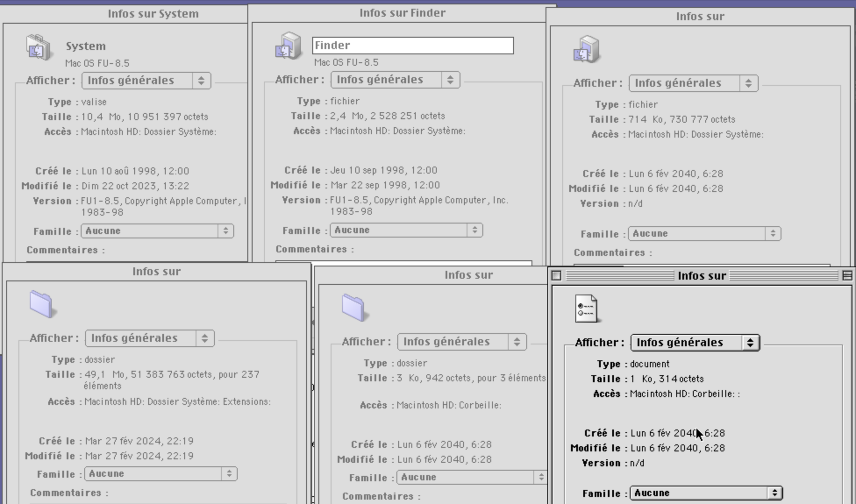This screenshot has width=856, height=504.
Task: Open Famille dropdown in document info window
Action: [706, 493]
